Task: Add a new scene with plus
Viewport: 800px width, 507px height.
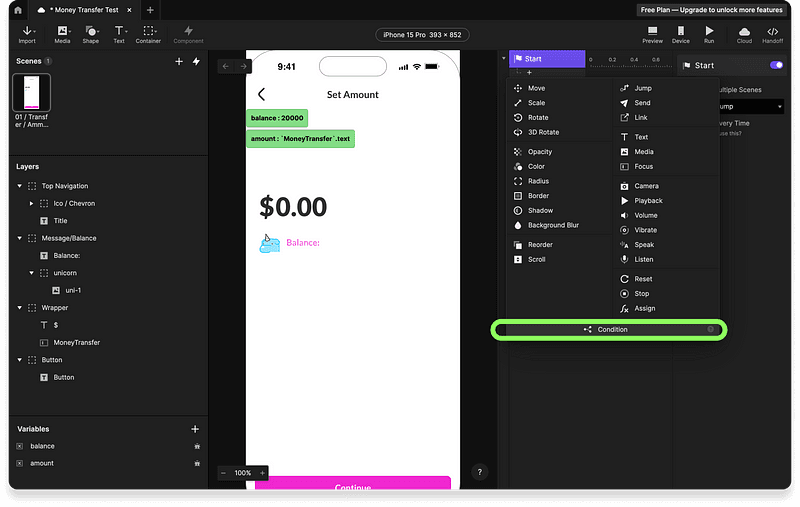Action: click(179, 61)
